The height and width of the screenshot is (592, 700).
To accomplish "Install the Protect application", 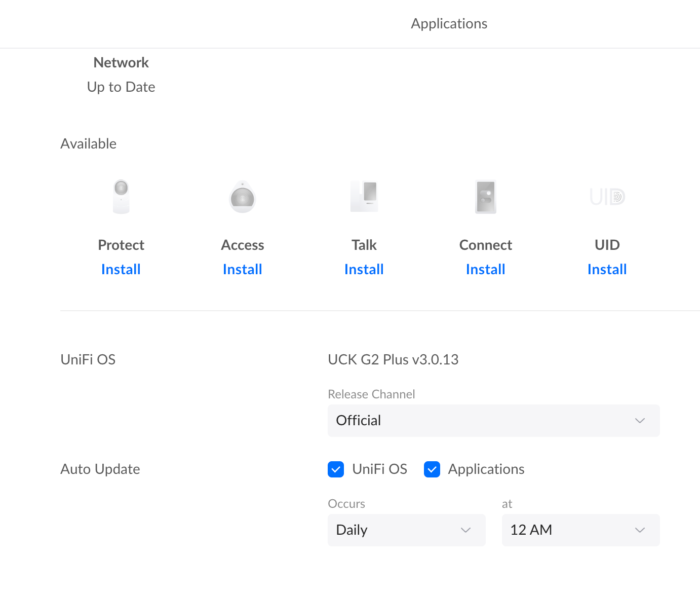I will click(121, 269).
